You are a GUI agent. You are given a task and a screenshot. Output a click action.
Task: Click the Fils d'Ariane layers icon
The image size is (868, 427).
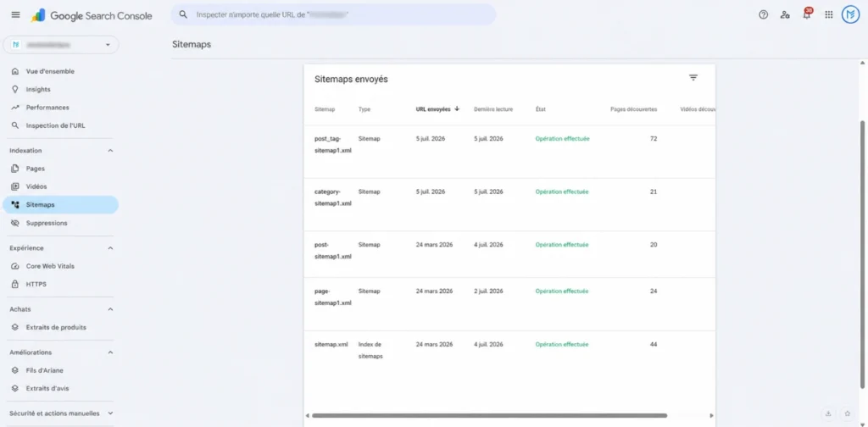(x=15, y=370)
